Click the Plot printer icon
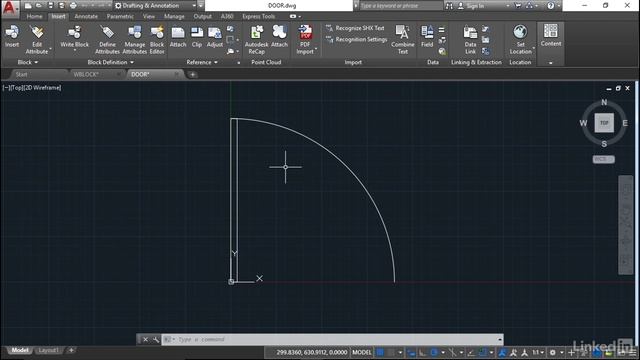 (x=73, y=6)
